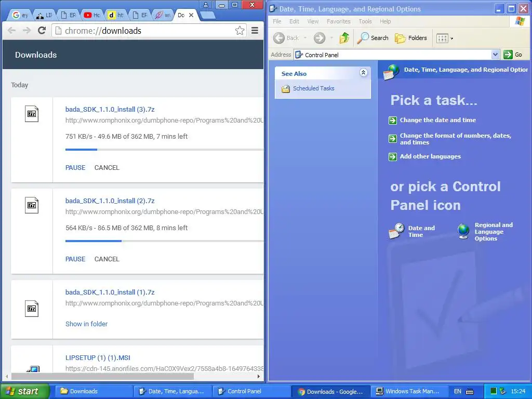The image size is (532, 399).
Task: Open the bada_SDK_1.1.0_install (2).7z link
Action: pyautogui.click(x=110, y=201)
